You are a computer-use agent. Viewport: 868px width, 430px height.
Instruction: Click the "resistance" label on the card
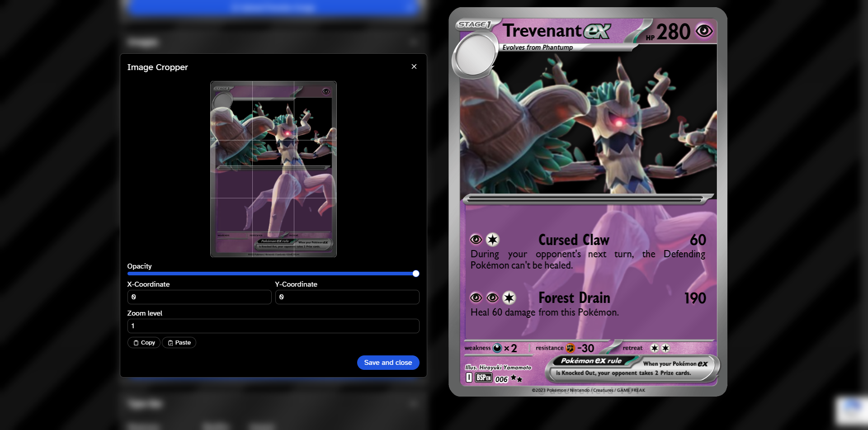click(549, 348)
